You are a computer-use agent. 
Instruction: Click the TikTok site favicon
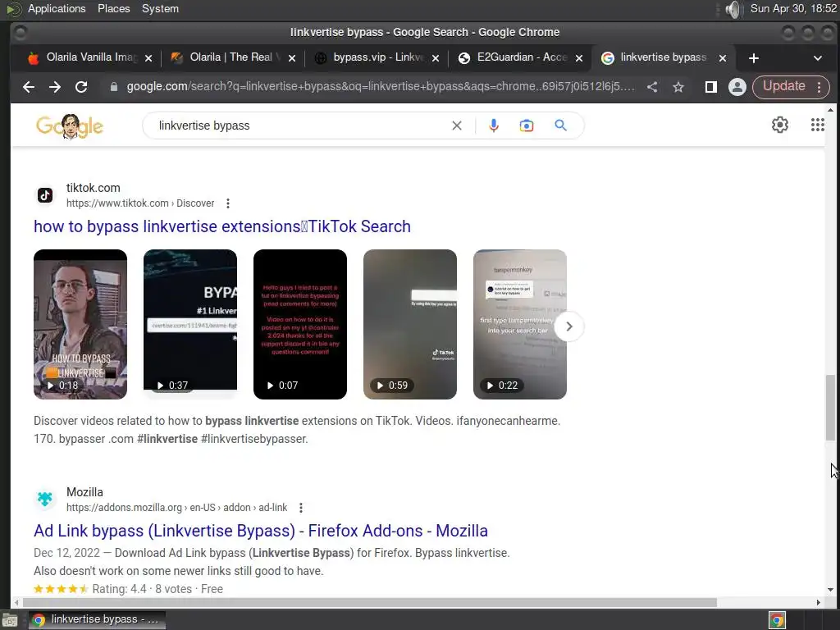pos(45,195)
